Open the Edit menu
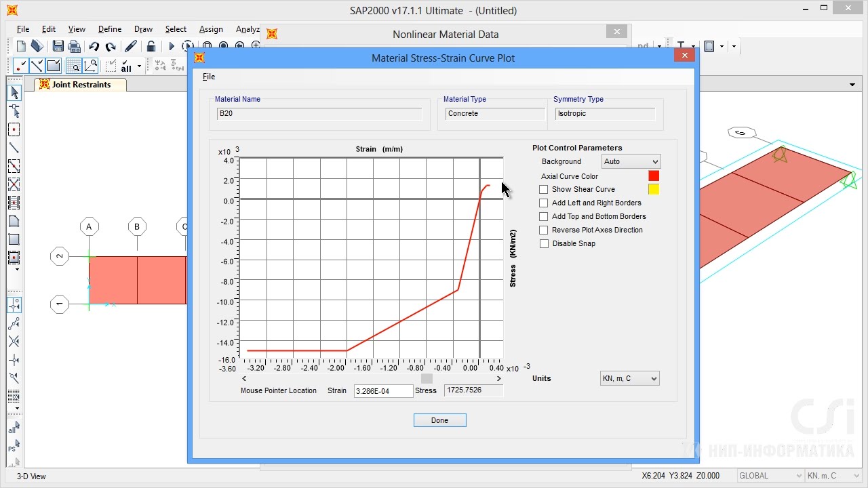The width and height of the screenshot is (868, 488). click(49, 29)
